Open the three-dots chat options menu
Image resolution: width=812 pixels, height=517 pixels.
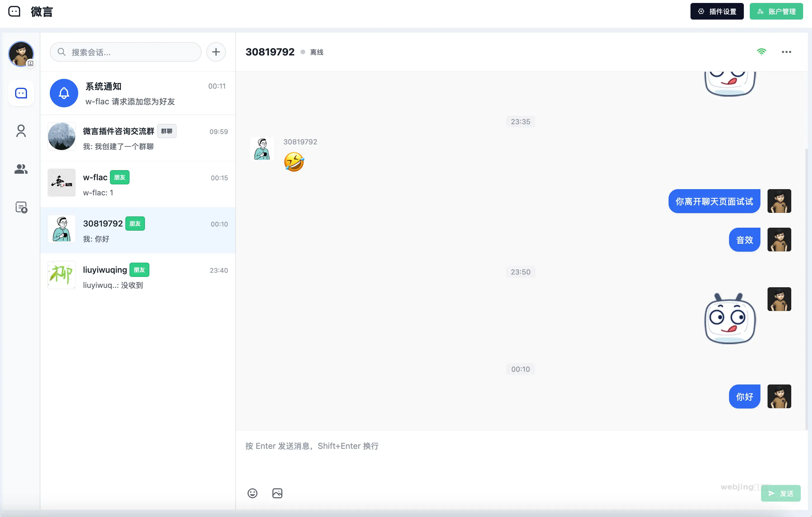786,52
